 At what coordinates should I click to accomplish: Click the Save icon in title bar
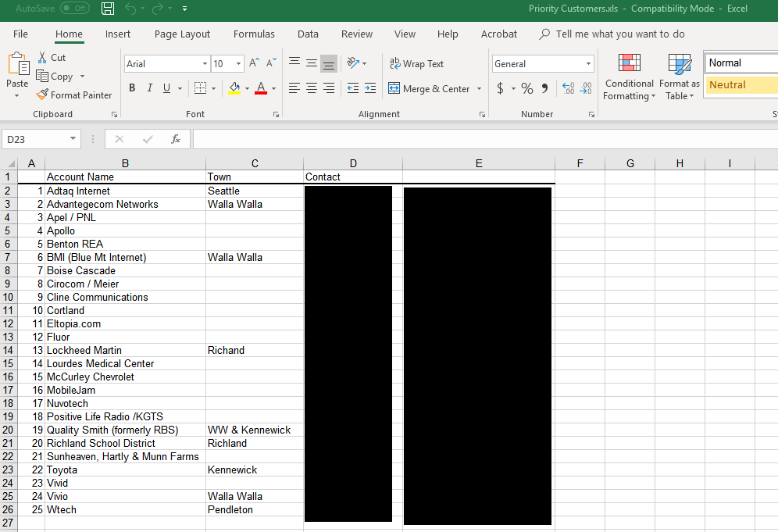point(108,9)
